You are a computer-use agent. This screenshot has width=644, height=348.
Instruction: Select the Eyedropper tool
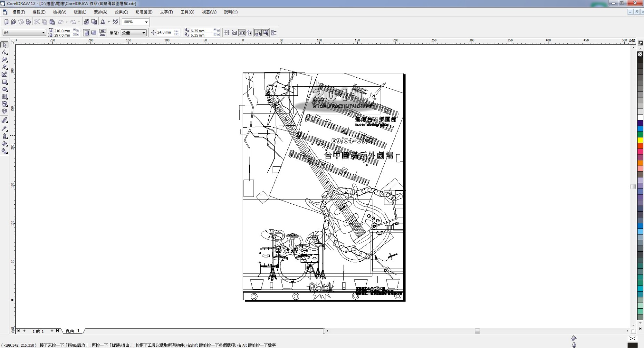tap(5, 128)
